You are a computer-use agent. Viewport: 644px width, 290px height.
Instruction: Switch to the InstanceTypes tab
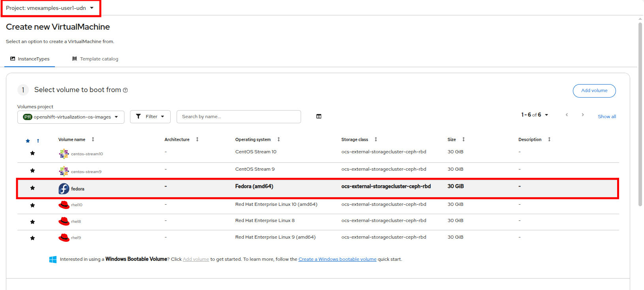click(30, 59)
